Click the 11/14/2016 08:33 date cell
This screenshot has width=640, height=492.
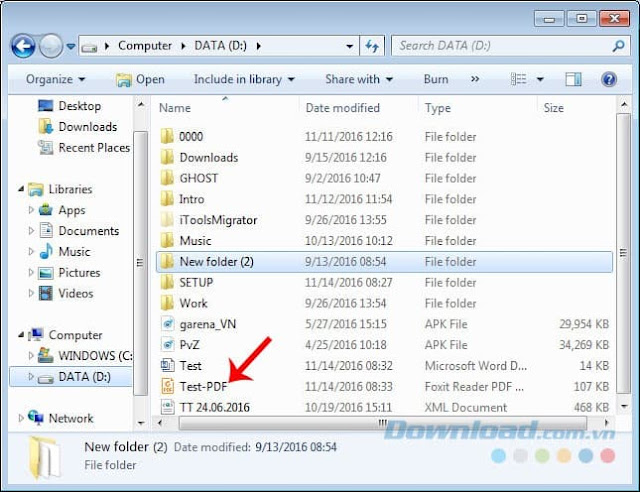(349, 387)
